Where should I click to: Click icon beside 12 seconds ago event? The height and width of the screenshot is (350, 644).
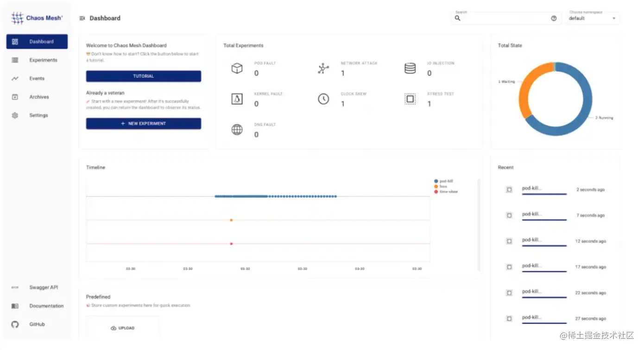509,241
